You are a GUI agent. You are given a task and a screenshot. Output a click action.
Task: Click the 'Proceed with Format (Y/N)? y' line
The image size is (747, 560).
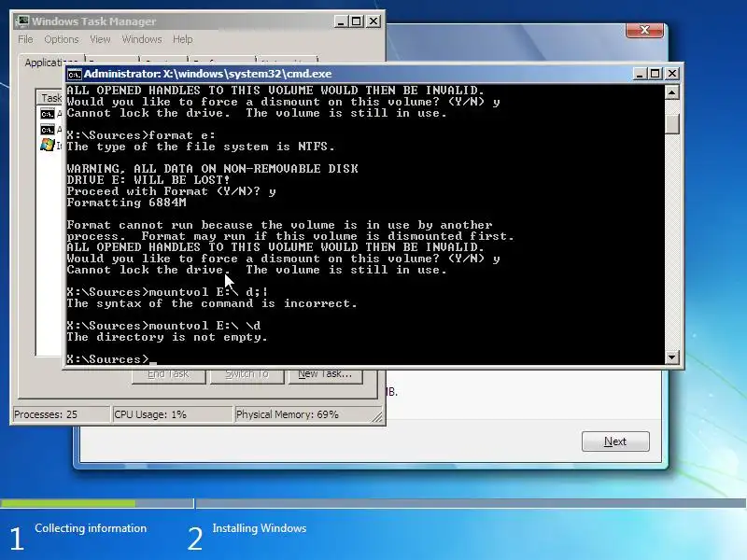pos(172,191)
